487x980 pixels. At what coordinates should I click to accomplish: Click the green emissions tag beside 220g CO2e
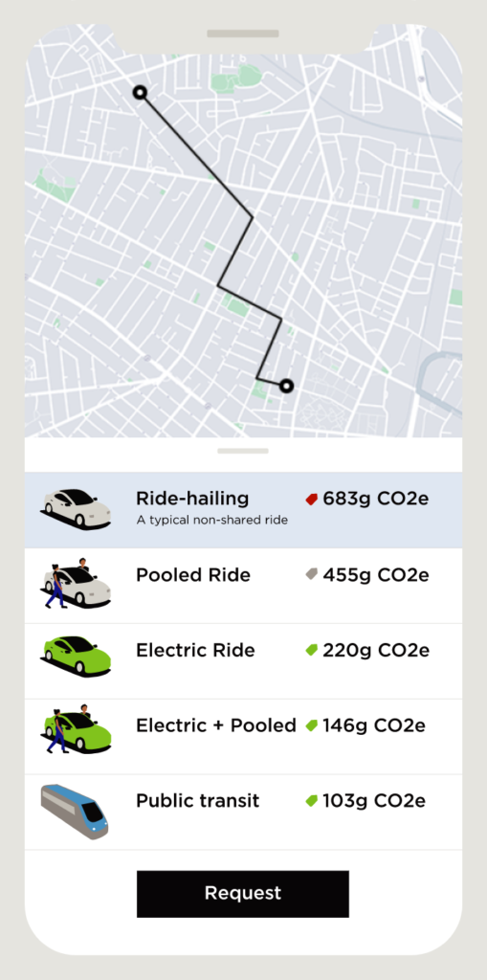coord(311,650)
